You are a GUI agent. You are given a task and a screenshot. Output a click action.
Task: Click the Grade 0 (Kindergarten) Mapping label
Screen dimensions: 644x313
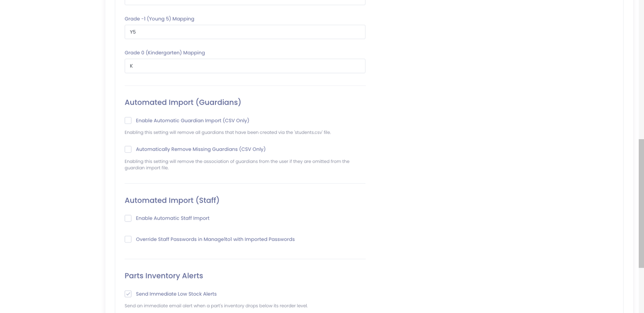tap(165, 52)
